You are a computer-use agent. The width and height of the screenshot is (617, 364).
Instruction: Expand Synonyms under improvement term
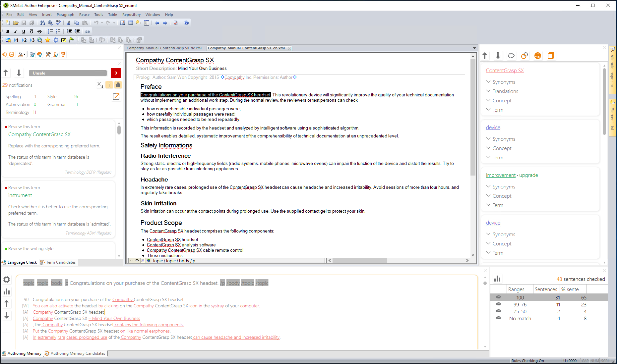[488, 186]
